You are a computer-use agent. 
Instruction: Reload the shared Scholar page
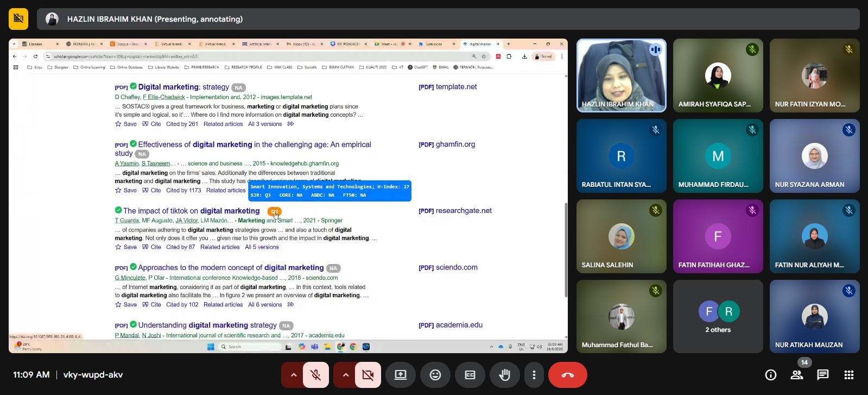pyautogui.click(x=36, y=56)
